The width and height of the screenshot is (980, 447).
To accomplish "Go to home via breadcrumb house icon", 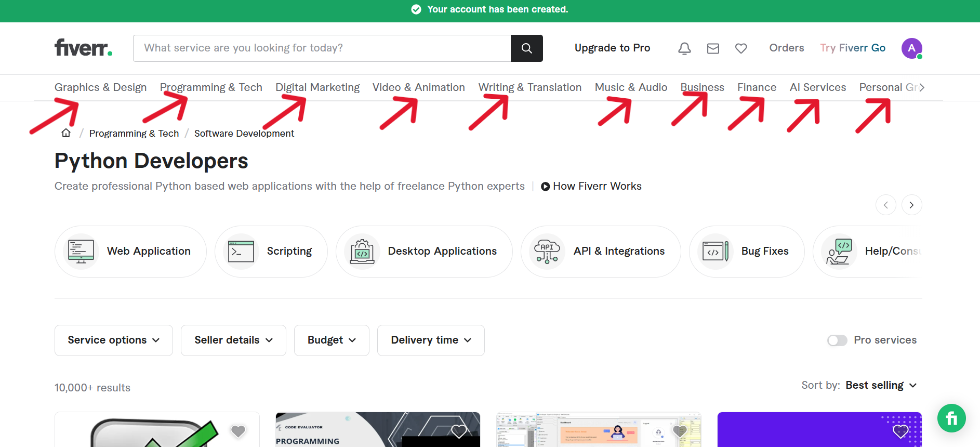I will (66, 133).
